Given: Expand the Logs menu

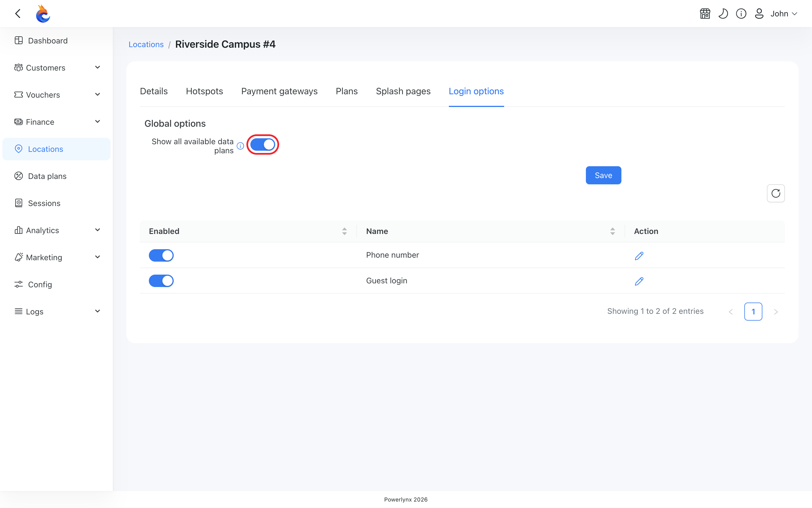Looking at the screenshot, I should click(x=56, y=312).
